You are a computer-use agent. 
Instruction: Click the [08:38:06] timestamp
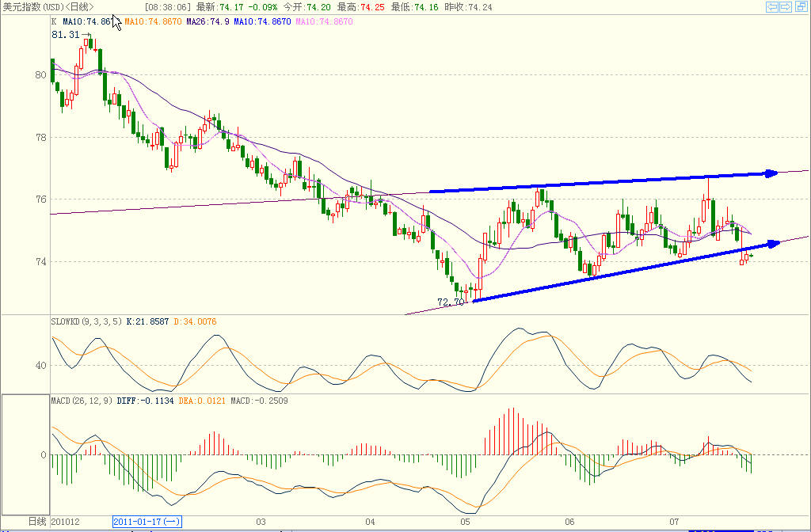tap(168, 7)
